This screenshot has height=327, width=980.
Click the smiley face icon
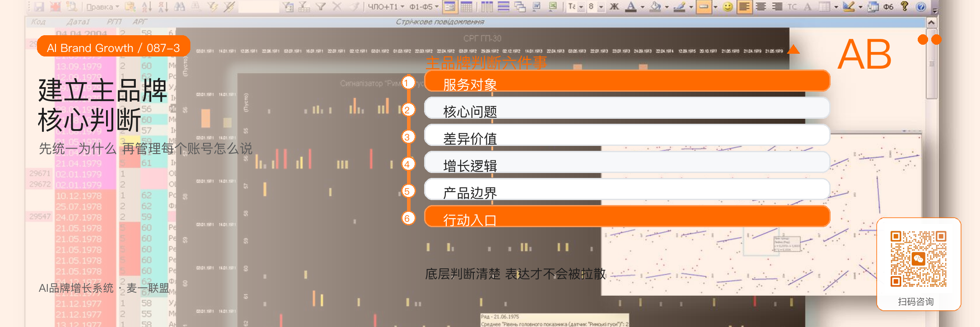(728, 6)
